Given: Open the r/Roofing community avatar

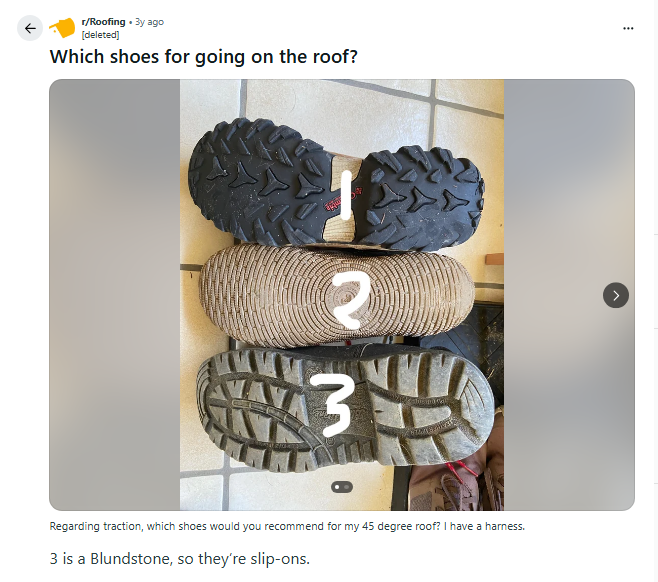Looking at the screenshot, I should [x=62, y=28].
